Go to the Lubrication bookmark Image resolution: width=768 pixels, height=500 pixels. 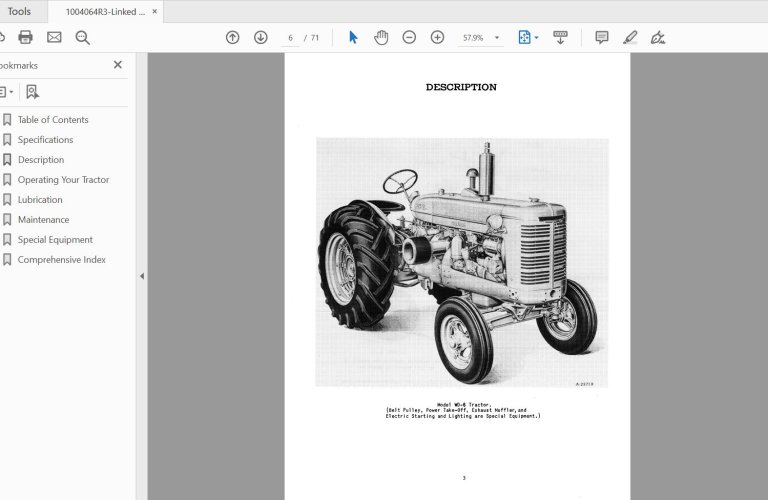[x=40, y=200]
